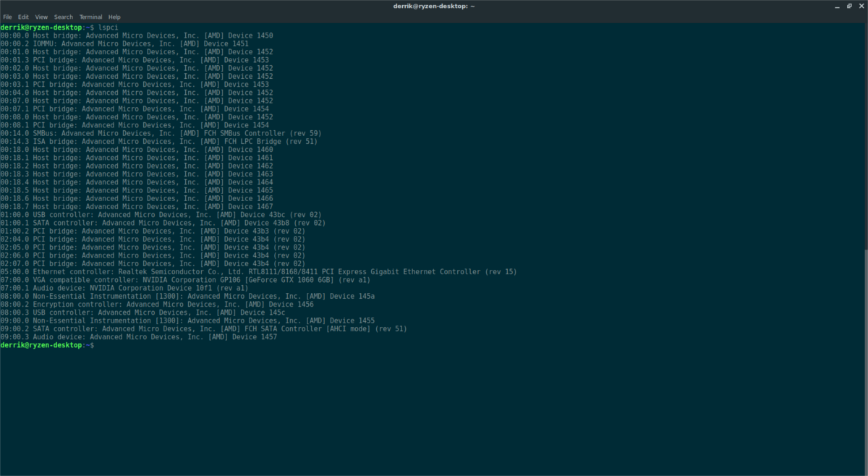Select line 00:00.0 Host bridge Device 1450
Image resolution: width=868 pixels, height=476 pixels.
pos(137,35)
